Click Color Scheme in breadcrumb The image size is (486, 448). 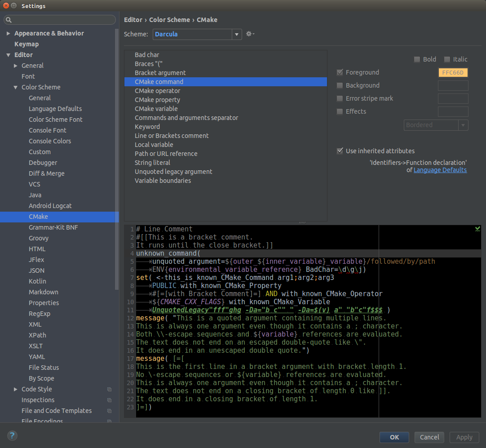click(169, 20)
